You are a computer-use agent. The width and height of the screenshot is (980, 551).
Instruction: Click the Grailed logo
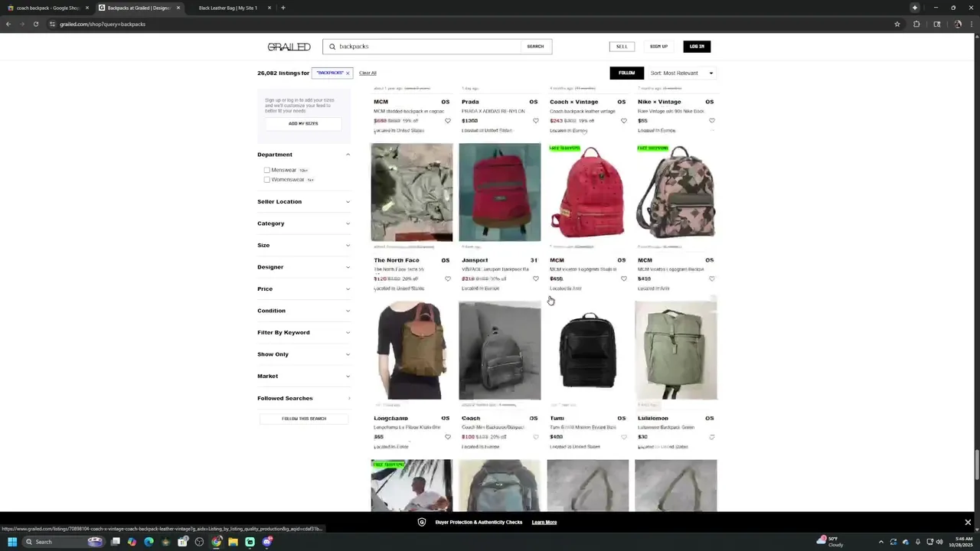[289, 47]
